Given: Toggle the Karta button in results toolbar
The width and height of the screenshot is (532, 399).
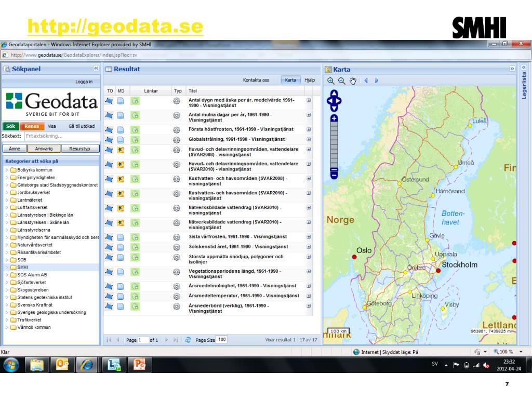Looking at the screenshot, I should pos(290,80).
